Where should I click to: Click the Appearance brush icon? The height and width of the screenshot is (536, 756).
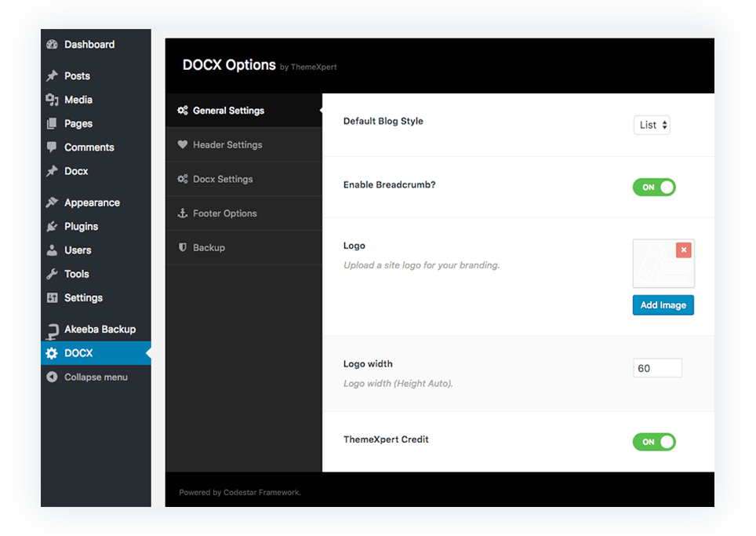(52, 202)
